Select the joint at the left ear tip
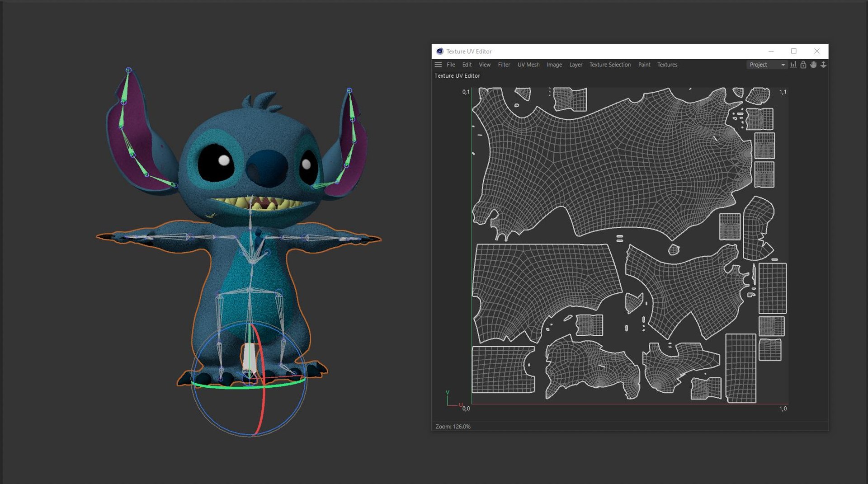Viewport: 868px width, 484px height. coord(128,70)
